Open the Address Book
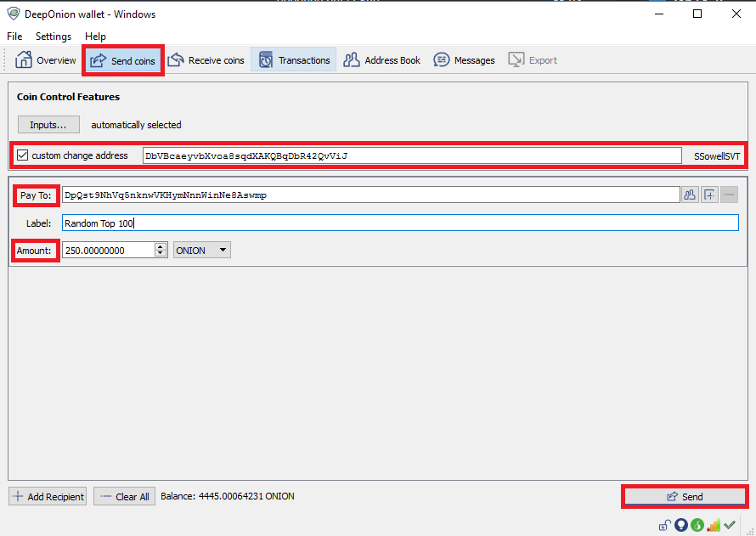This screenshot has height=536, width=756. [382, 60]
